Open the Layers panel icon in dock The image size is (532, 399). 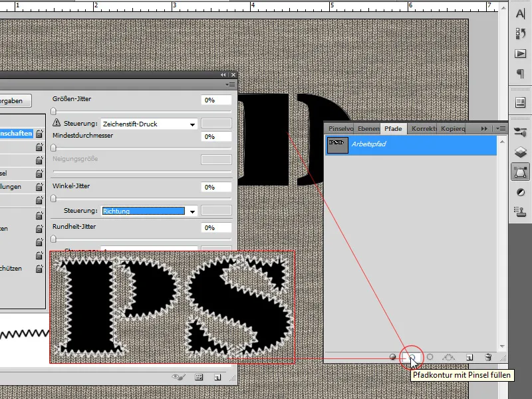[520, 152]
